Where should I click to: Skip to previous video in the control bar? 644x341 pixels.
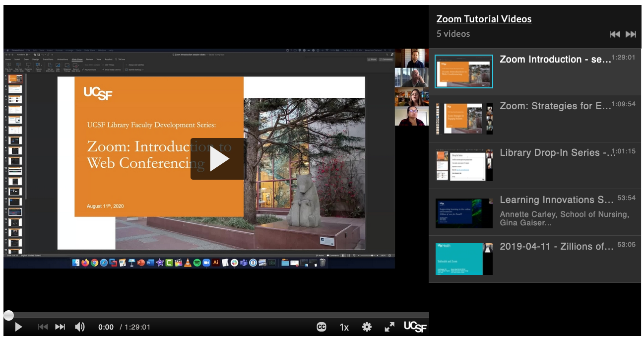43,327
